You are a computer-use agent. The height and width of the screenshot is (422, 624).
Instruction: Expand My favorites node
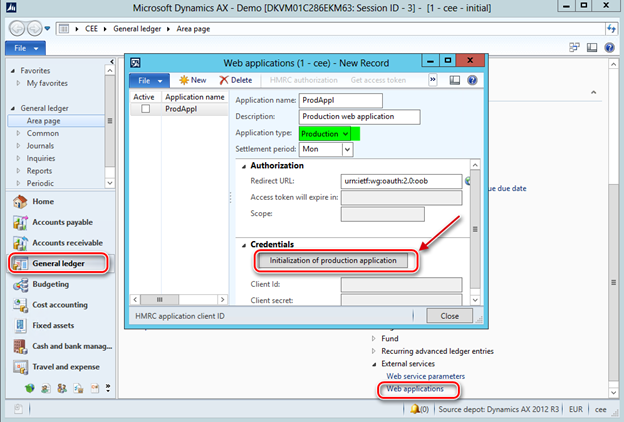pos(18,83)
